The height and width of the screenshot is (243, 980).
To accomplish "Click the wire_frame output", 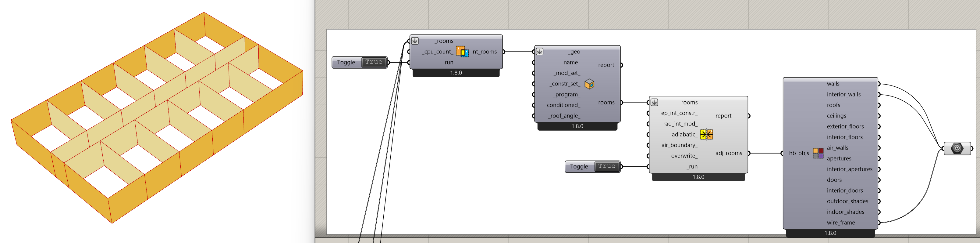I will pos(841,223).
